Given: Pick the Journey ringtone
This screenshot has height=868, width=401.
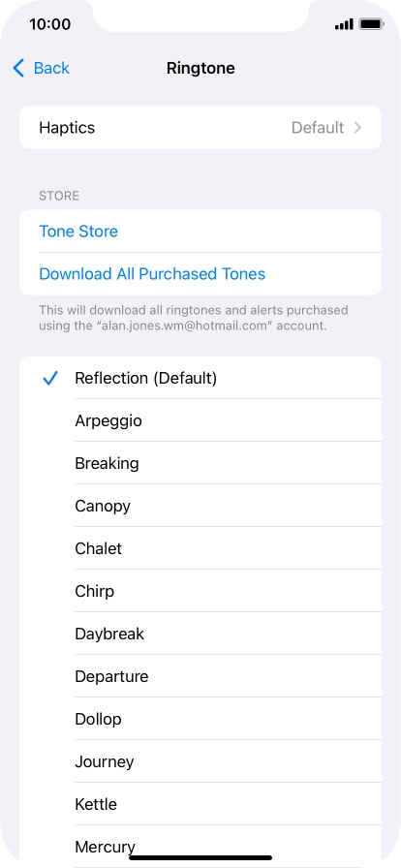Looking at the screenshot, I should tap(200, 761).
